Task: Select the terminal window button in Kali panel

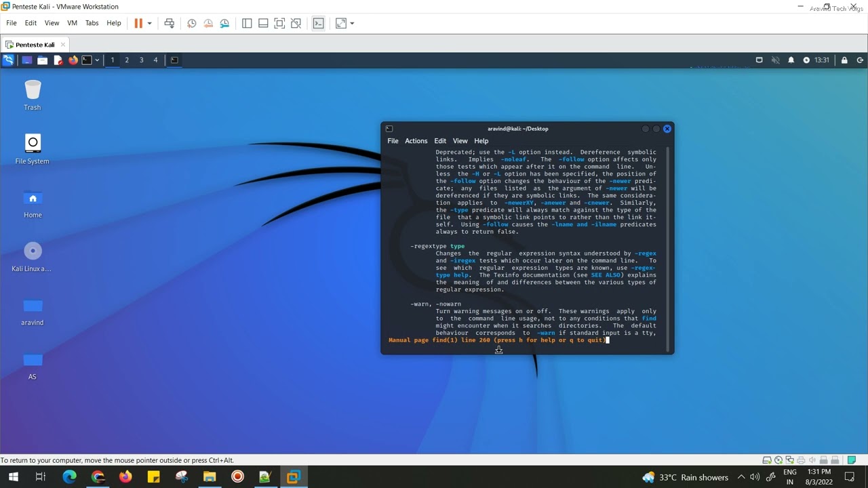Action: [174, 60]
